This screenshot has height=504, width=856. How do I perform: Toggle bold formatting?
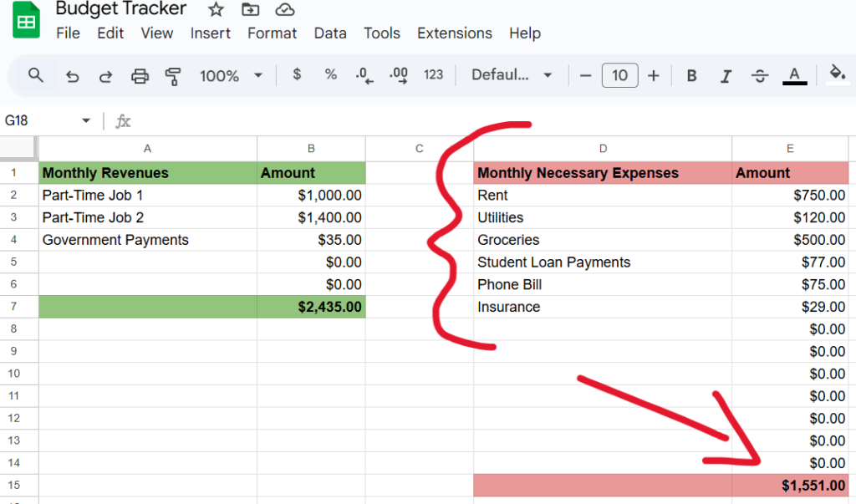(691, 75)
